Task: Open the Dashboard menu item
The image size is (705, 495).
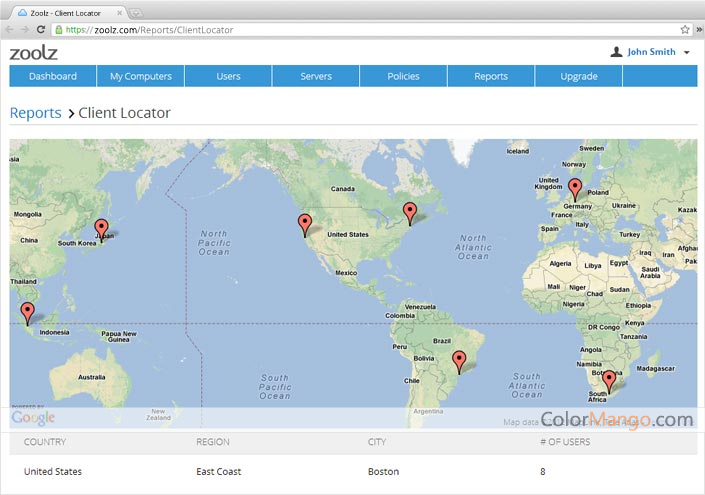Action: click(x=53, y=76)
